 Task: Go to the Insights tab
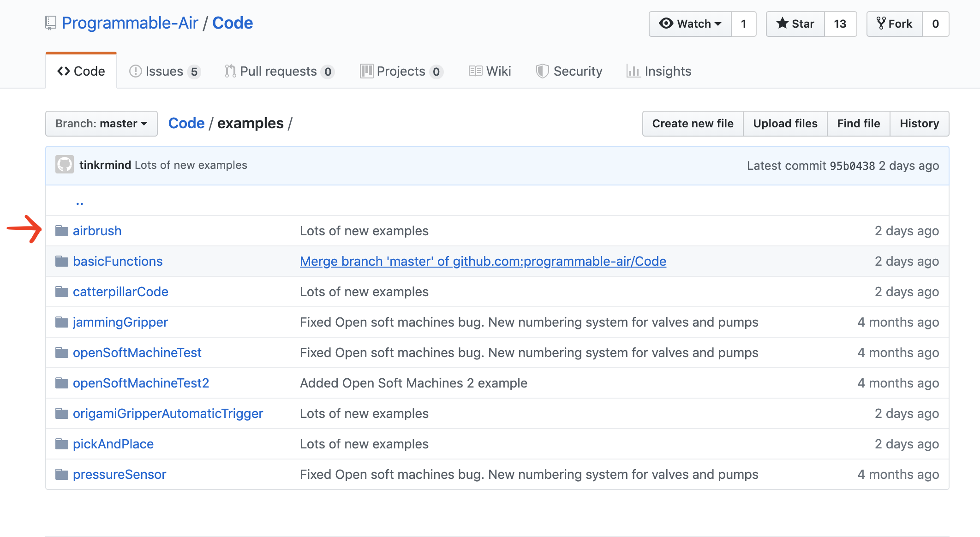(x=659, y=72)
